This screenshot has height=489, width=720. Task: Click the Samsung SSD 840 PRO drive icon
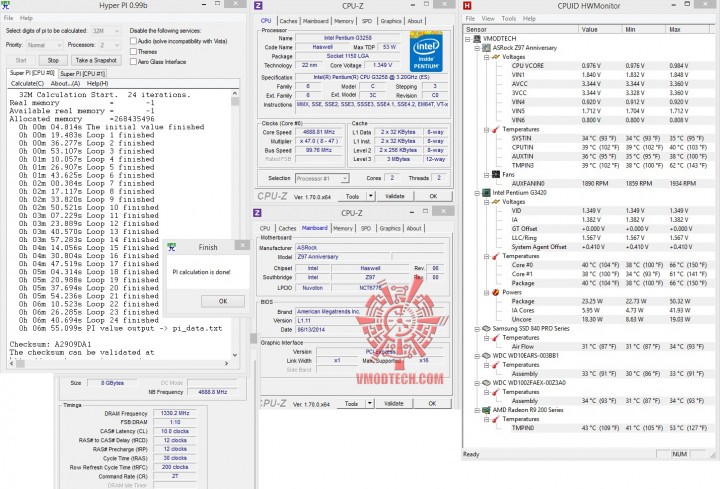tap(487, 328)
